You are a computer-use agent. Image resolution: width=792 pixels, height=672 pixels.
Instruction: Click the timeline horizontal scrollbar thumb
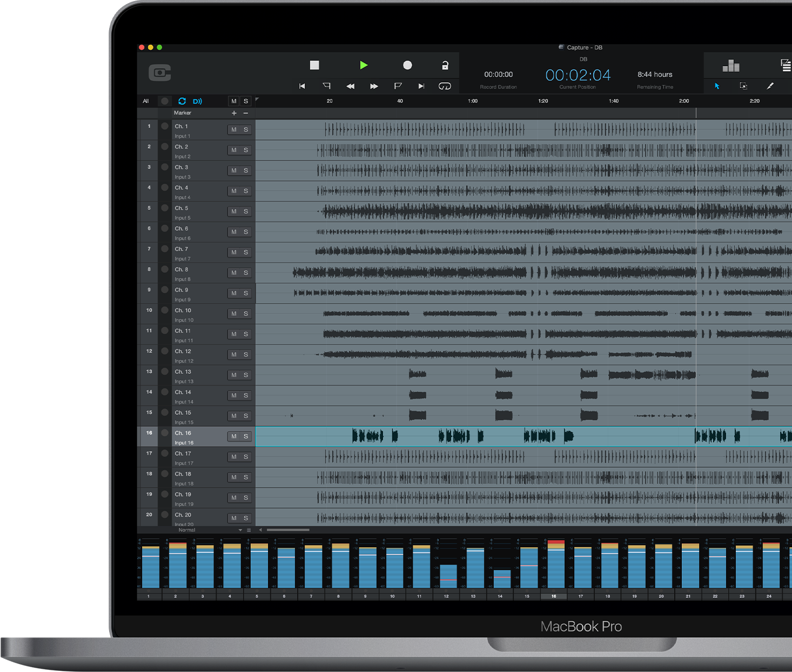pos(288,530)
